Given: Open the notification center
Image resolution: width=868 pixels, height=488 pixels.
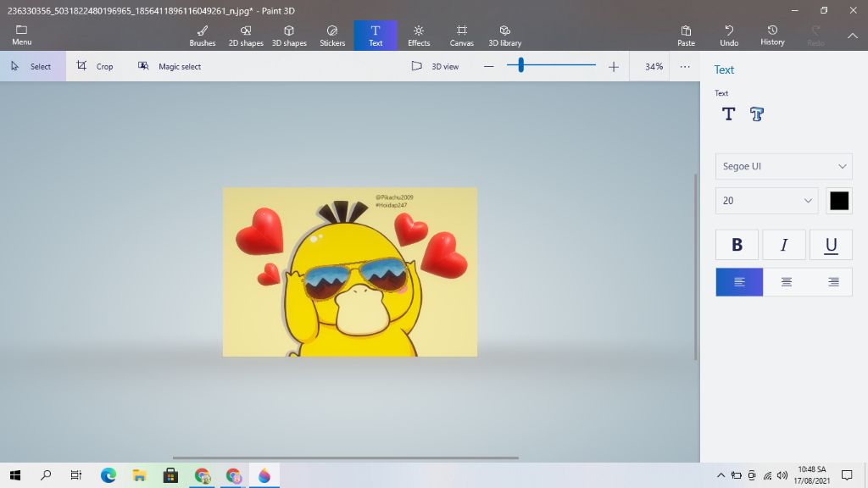Looking at the screenshot, I should (x=847, y=474).
